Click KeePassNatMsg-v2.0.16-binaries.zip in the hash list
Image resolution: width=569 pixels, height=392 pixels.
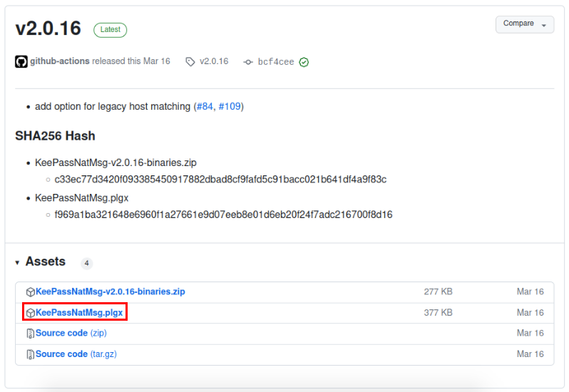[116, 163]
